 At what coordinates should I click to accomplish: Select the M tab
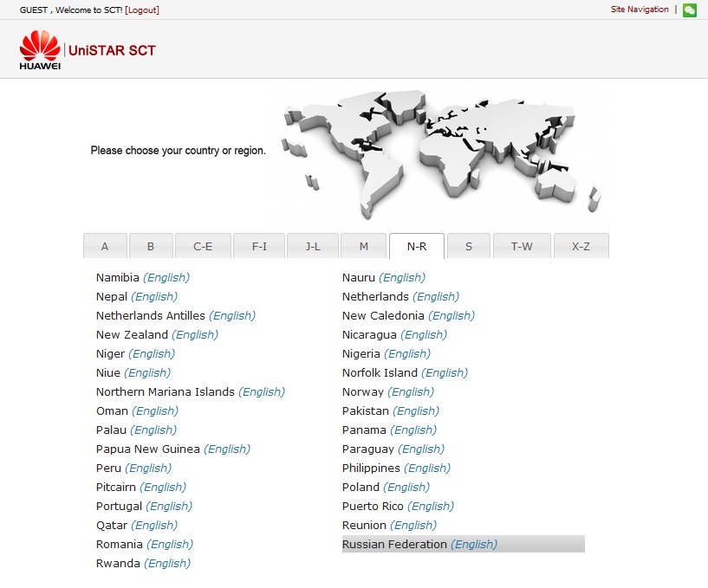tap(364, 246)
